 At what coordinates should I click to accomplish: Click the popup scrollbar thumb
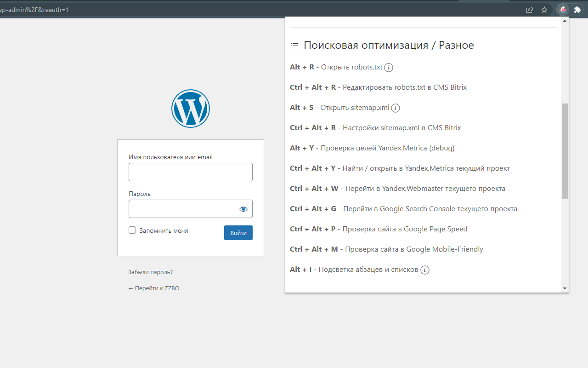(565, 151)
